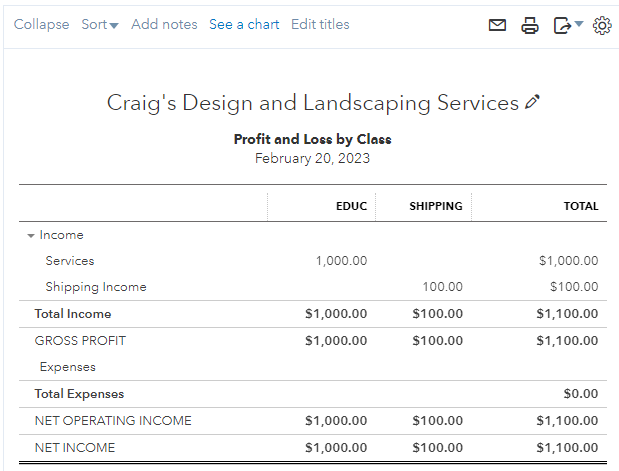
Task: Open the report settings gear
Action: [x=602, y=25]
